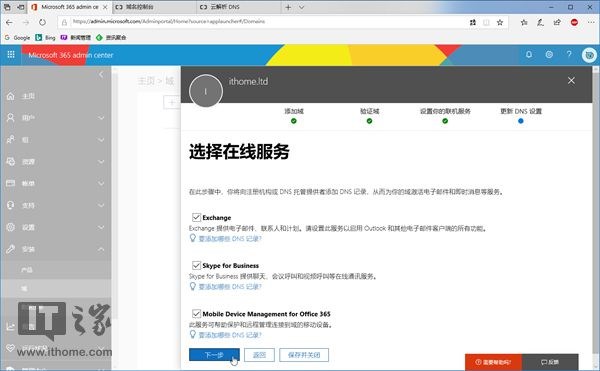Open a new browser tab

(288, 7)
